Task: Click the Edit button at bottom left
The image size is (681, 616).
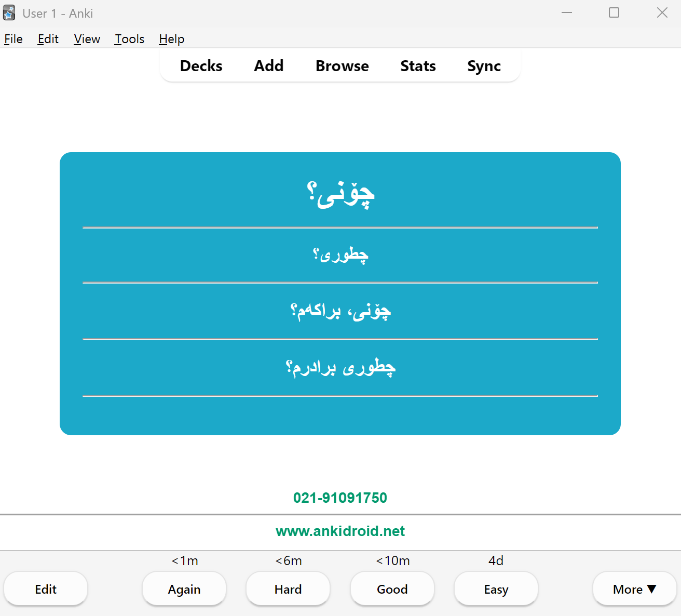Action: (x=46, y=589)
